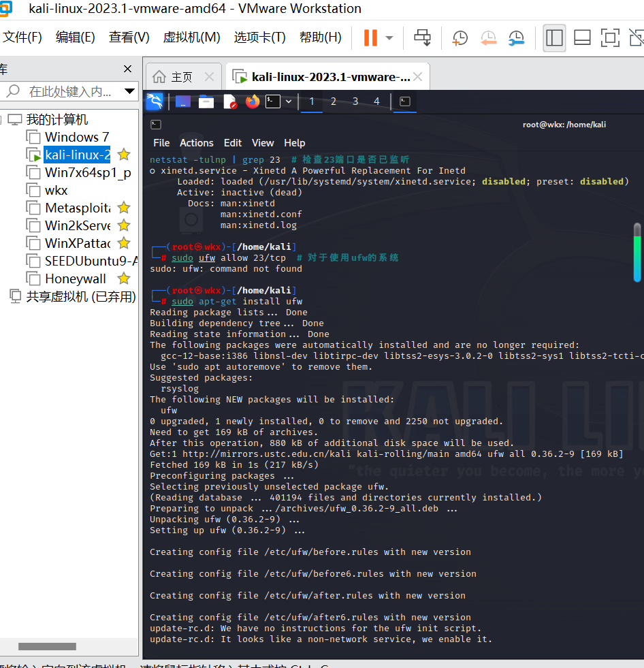Open the 帮助(H) menu

tap(320, 37)
